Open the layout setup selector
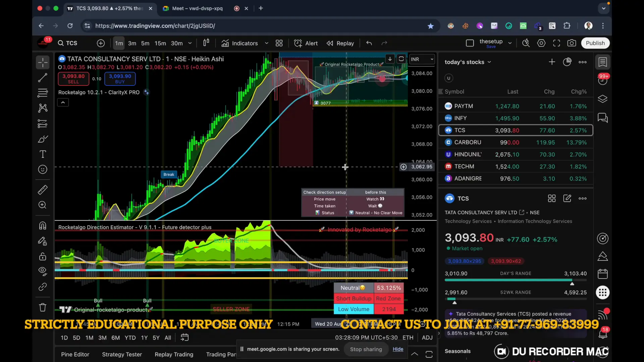The width and height of the screenshot is (644, 362). click(x=470, y=43)
